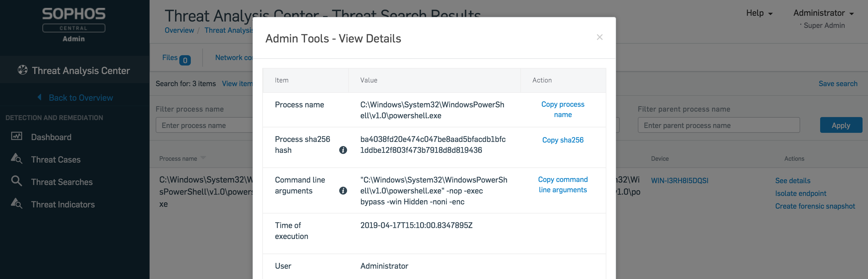This screenshot has height=279, width=868.
Task: Focus the Enter process name field
Action: coord(204,125)
